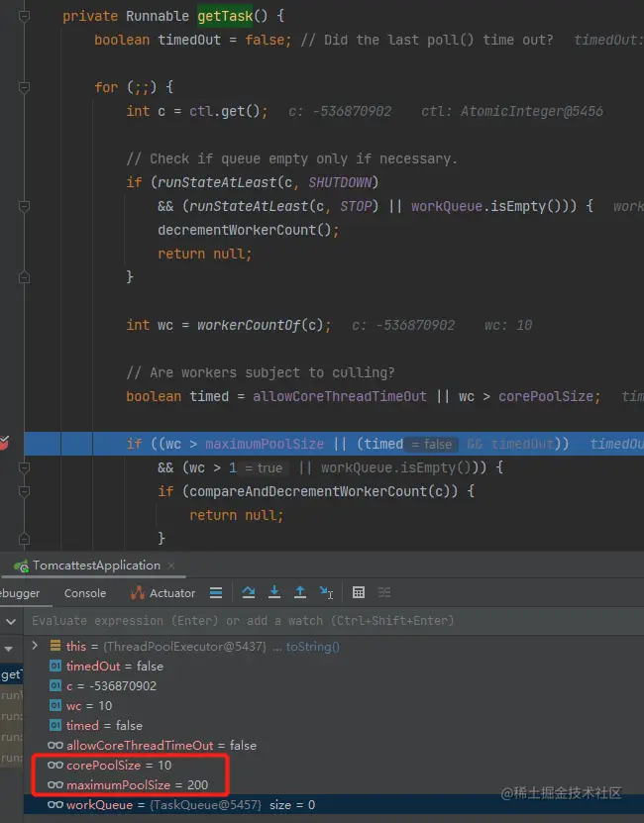
Task: Click the 'ctl.get()' call in code
Action: pos(225,111)
